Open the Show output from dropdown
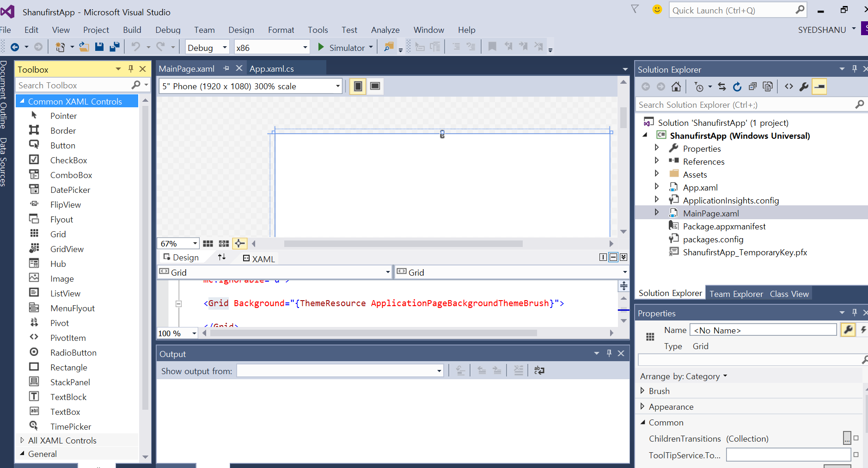The image size is (868, 468). [x=439, y=371]
